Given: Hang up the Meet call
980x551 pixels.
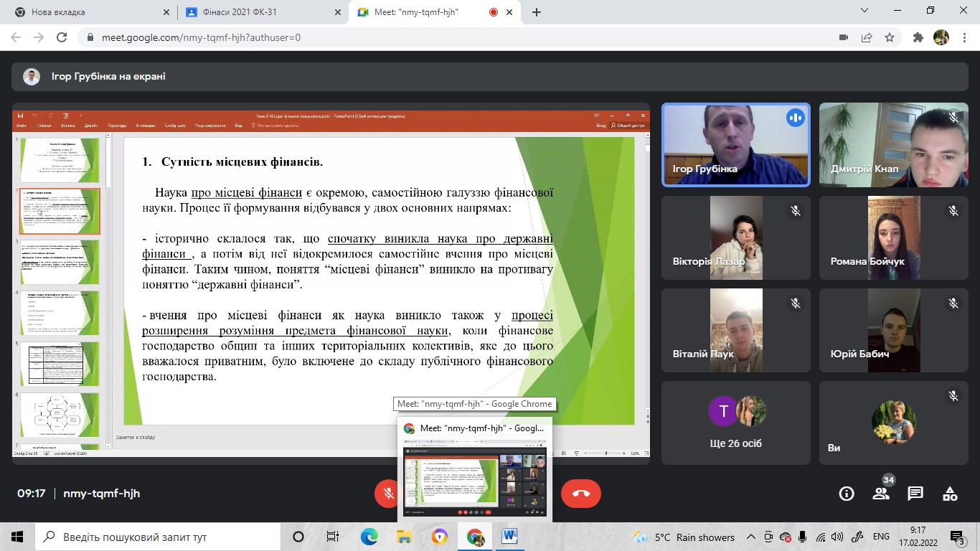Looking at the screenshot, I should point(581,494).
